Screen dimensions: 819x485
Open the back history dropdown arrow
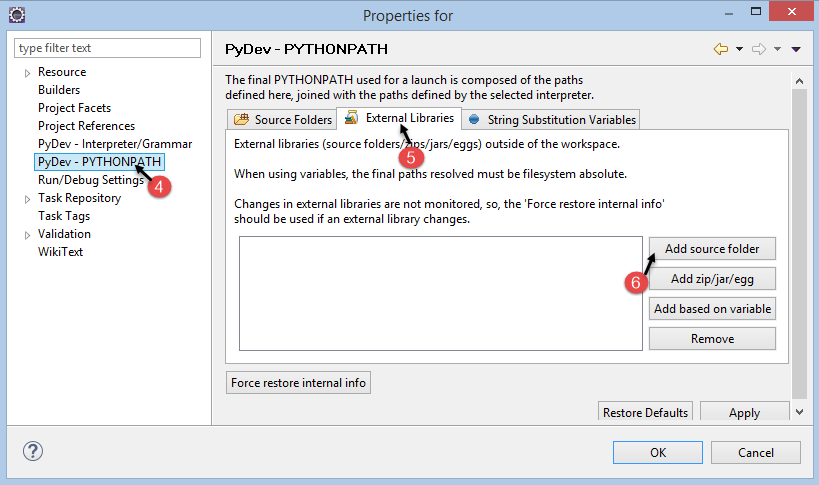(x=739, y=49)
